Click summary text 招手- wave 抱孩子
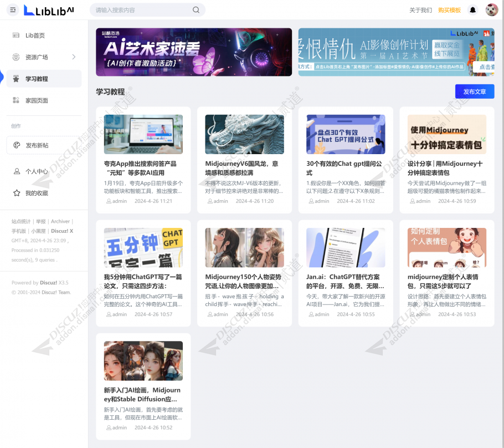 coord(244,301)
